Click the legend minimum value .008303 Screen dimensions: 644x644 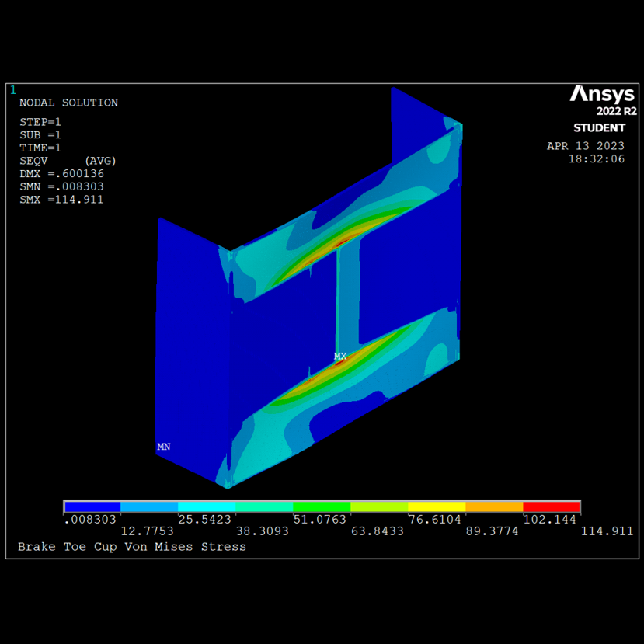click(90, 520)
